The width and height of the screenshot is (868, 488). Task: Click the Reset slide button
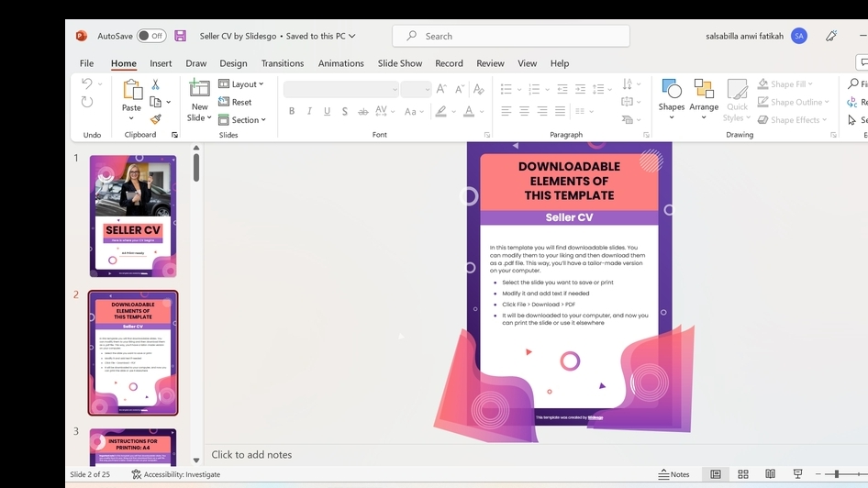(x=235, y=102)
